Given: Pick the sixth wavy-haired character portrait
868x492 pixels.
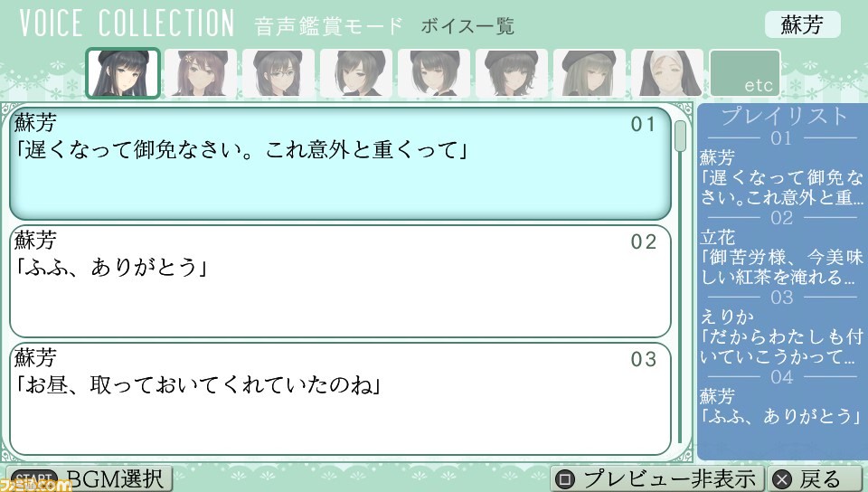Looking at the screenshot, I should [x=512, y=73].
